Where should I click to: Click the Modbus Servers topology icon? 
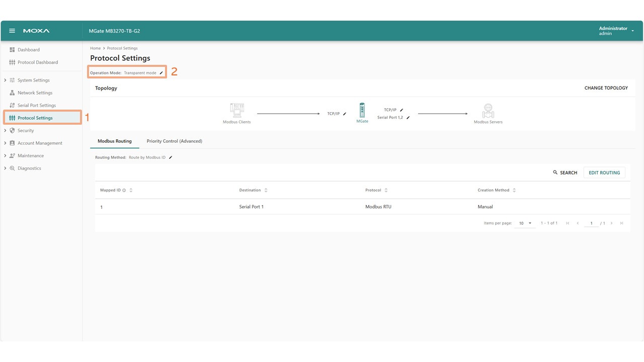point(488,111)
